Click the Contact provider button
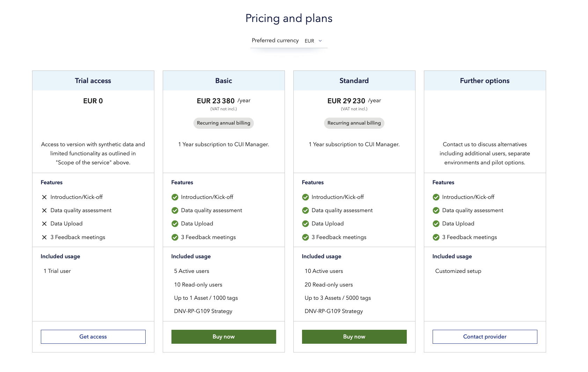This screenshot has height=372, width=588. coord(485,337)
